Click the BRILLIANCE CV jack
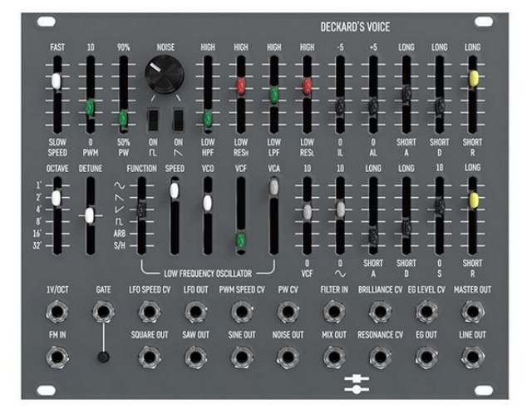This screenshot has width=532, height=414. click(x=381, y=312)
